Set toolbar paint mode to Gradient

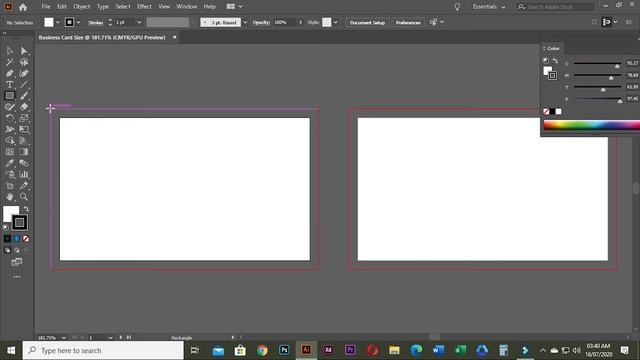[x=17, y=238]
